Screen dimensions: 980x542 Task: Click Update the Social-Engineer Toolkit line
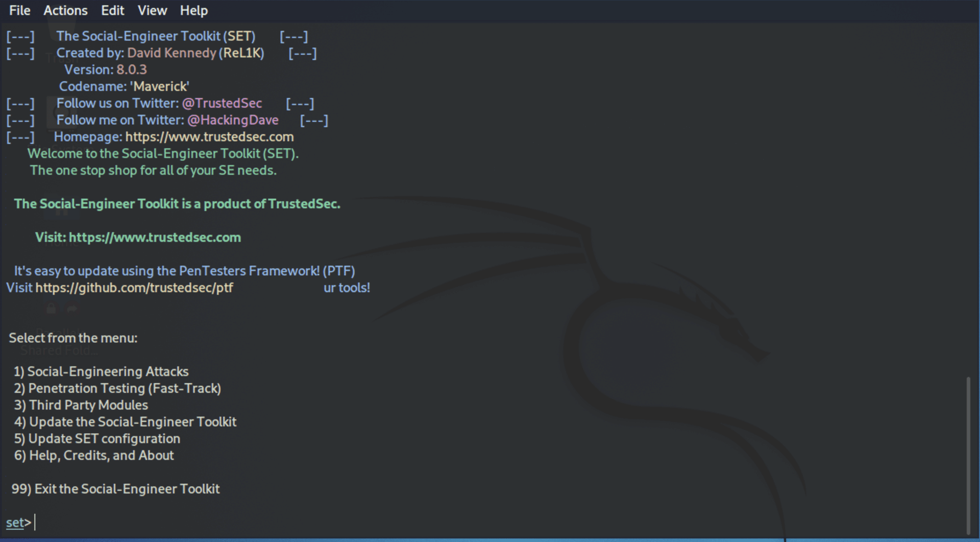(x=125, y=422)
